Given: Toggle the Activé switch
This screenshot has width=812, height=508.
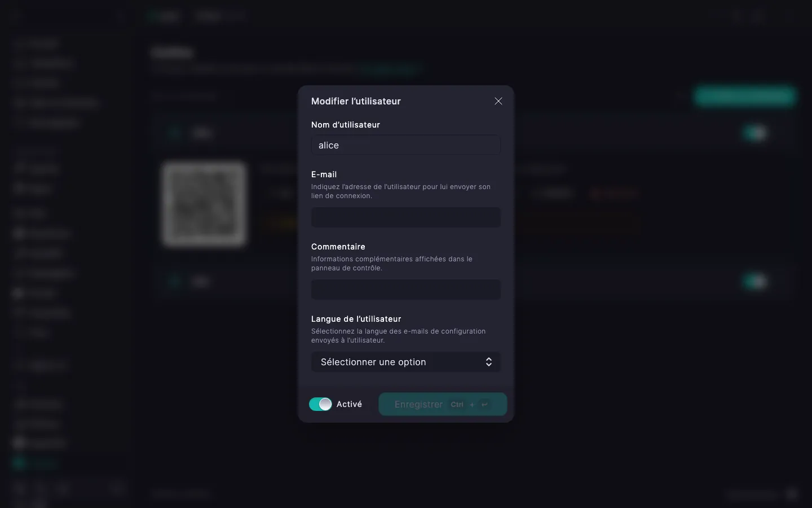Looking at the screenshot, I should (320, 404).
